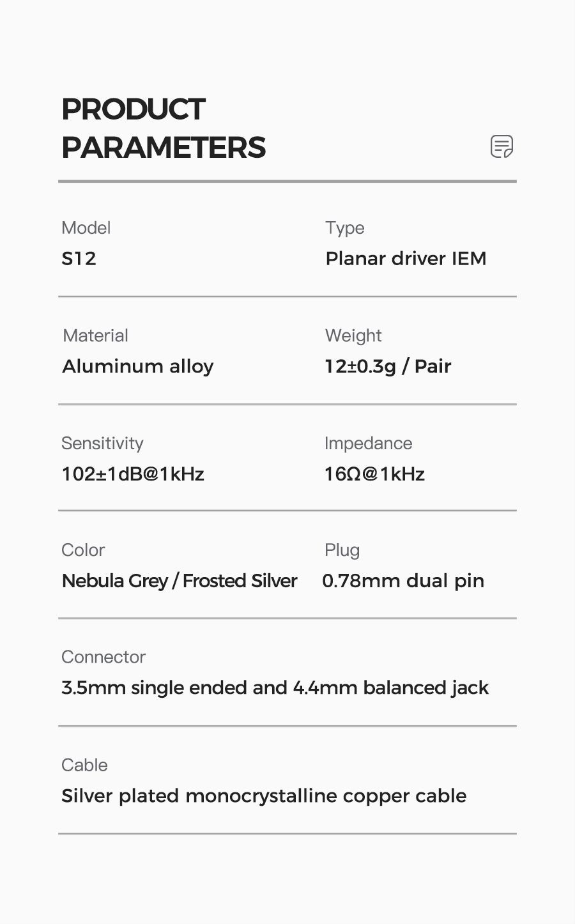The width and height of the screenshot is (575, 924).
Task: Select the Plug label
Action: click(342, 550)
